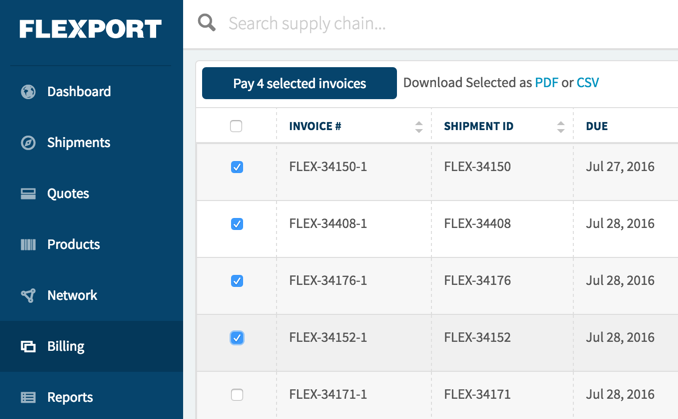
Task: Toggle the select-all header checkbox
Action: pos(236,126)
